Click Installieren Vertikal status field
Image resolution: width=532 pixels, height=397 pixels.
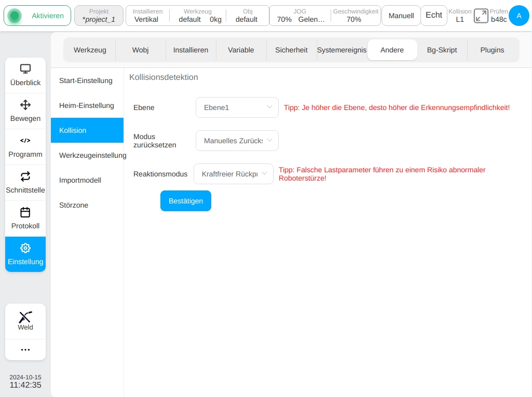coord(147,16)
